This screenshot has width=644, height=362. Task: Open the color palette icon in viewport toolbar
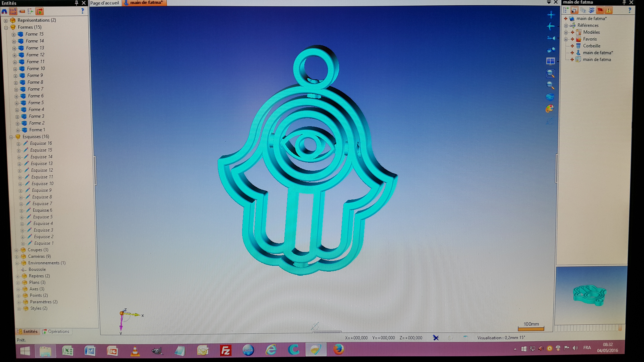pyautogui.click(x=550, y=109)
